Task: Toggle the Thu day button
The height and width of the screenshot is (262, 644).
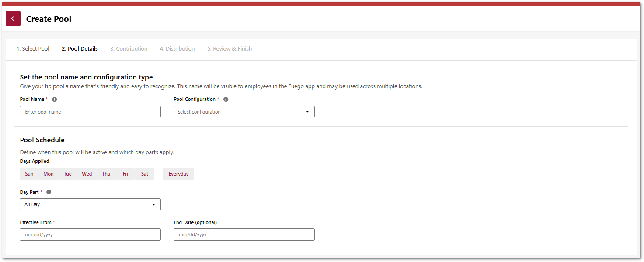Action: (x=106, y=174)
